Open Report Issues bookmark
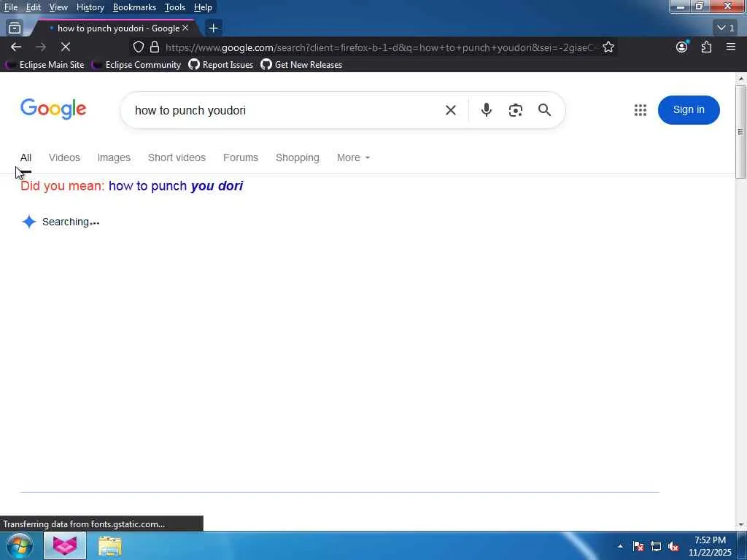Screen dimensions: 747x560 (x=221, y=65)
